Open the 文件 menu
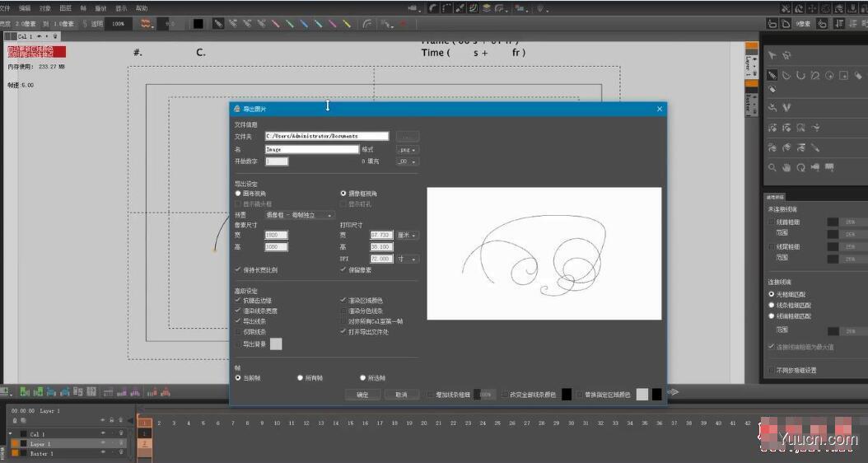 (x=5, y=7)
